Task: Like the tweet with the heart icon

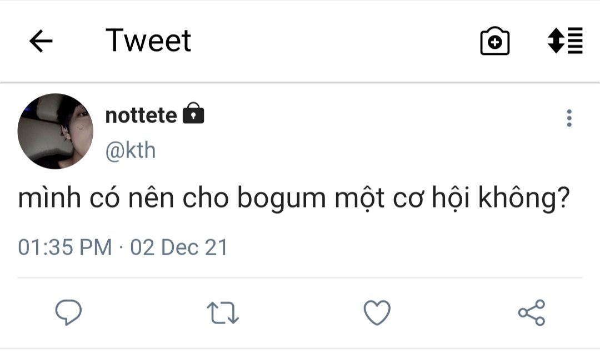Action: pos(377,312)
